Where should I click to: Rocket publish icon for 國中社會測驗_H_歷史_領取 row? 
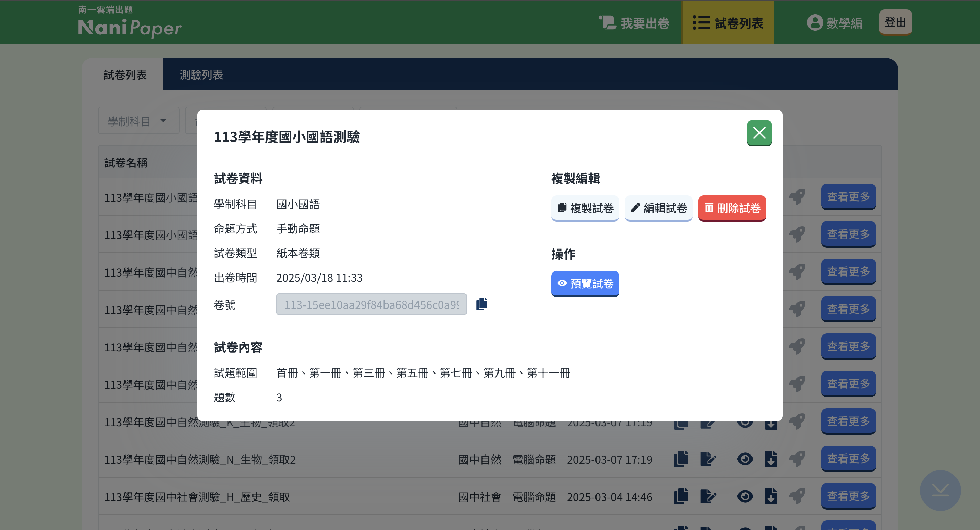797,496
